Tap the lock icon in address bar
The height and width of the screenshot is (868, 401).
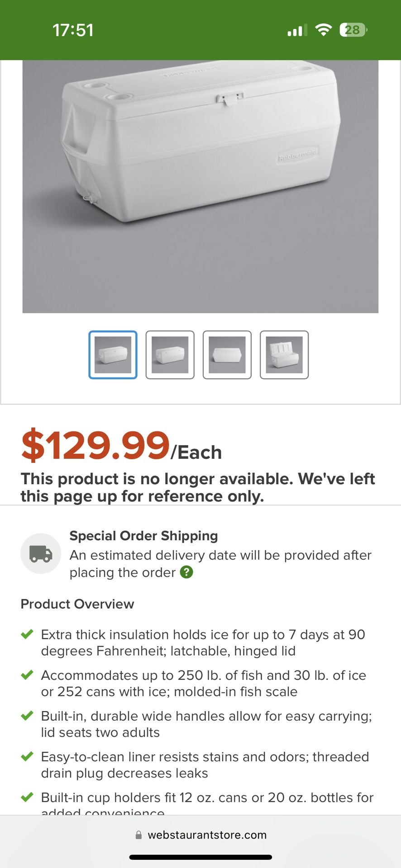pyautogui.click(x=138, y=835)
